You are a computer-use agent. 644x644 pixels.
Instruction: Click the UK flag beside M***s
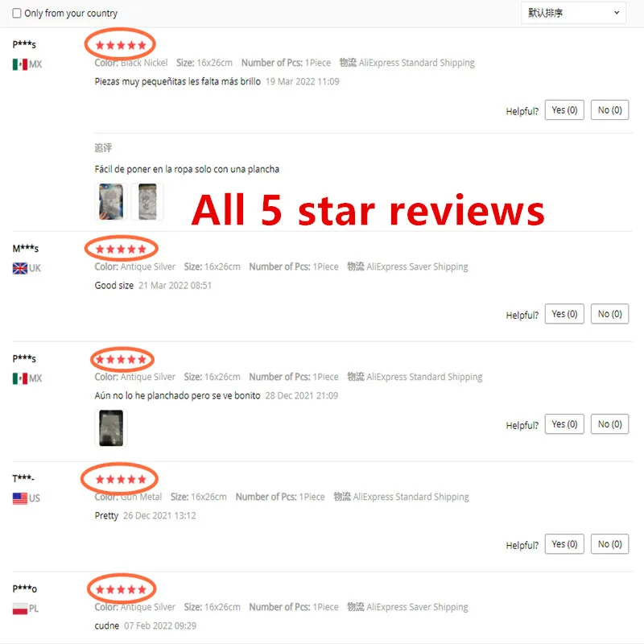pos(20,268)
